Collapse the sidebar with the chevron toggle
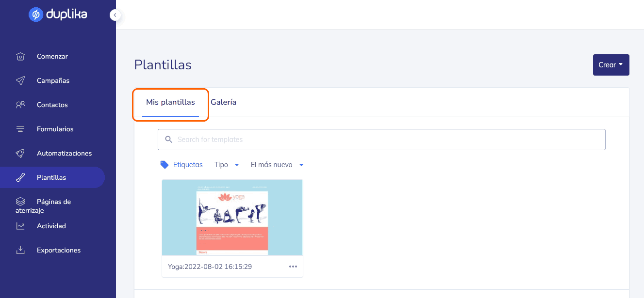Image resolution: width=644 pixels, height=298 pixels. click(115, 15)
